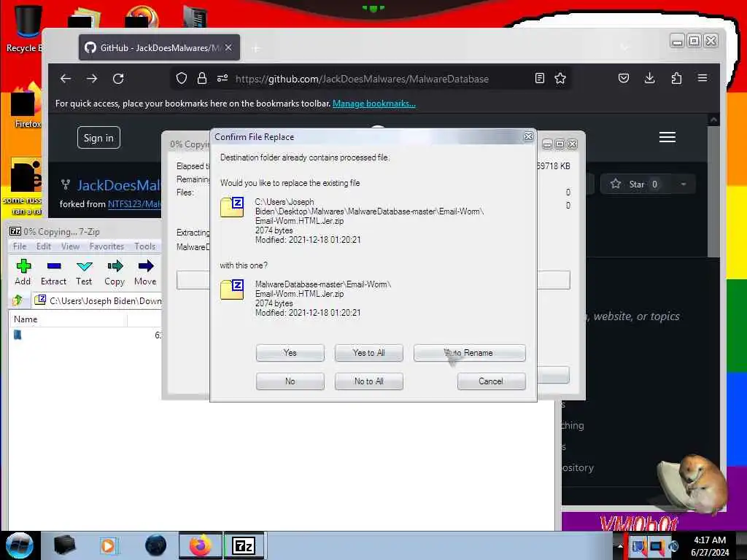Click Yes in Confirm File Replace dialog

coord(290,353)
